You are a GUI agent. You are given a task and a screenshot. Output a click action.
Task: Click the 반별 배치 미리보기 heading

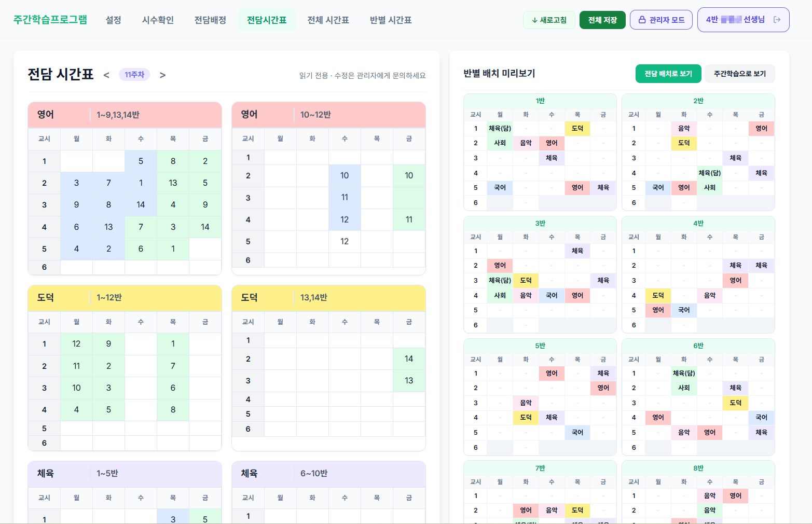[x=499, y=74]
